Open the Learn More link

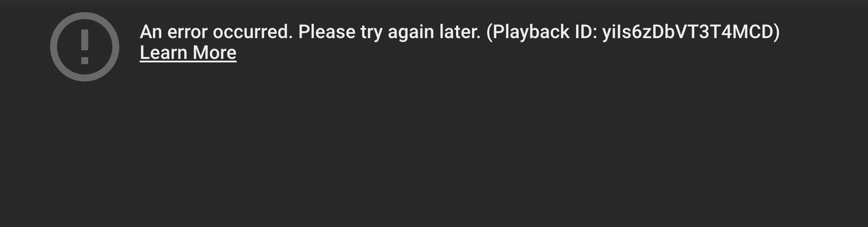[188, 53]
